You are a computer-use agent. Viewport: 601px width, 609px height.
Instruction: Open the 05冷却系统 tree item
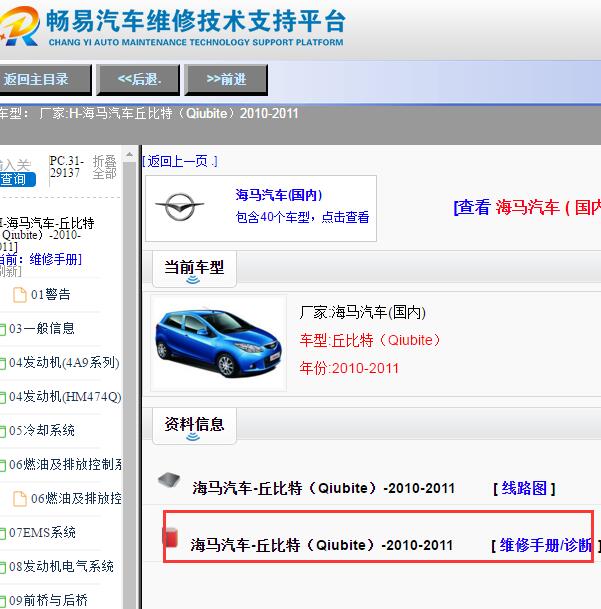pos(42,431)
